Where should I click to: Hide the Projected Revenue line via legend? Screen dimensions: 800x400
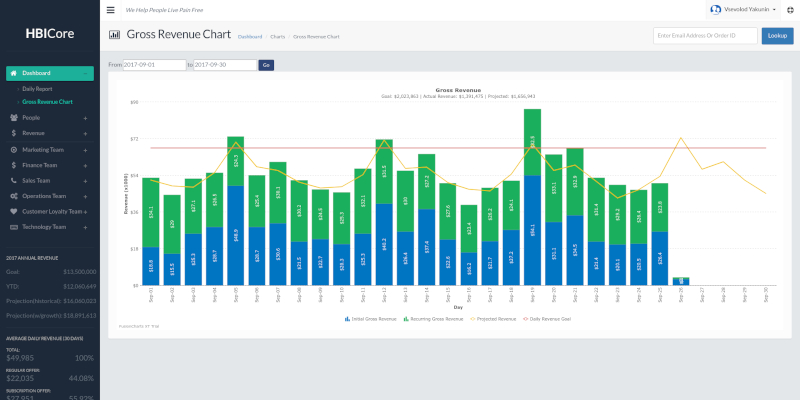coord(493,319)
